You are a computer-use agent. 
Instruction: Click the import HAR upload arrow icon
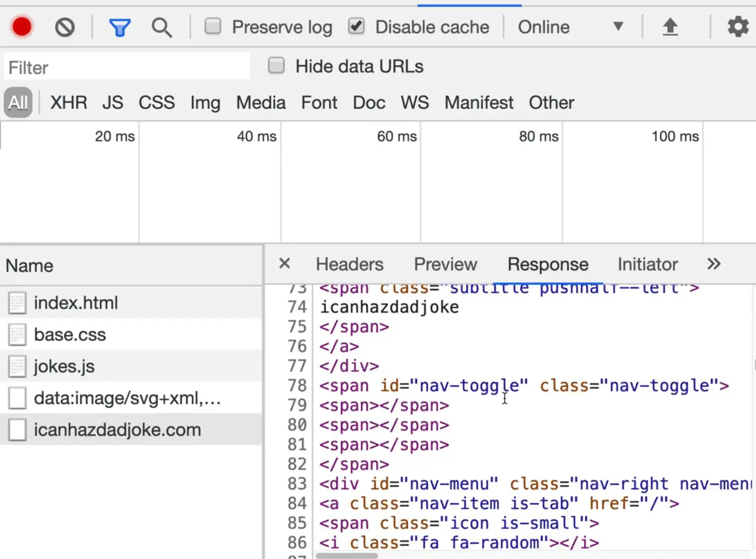[x=670, y=27]
